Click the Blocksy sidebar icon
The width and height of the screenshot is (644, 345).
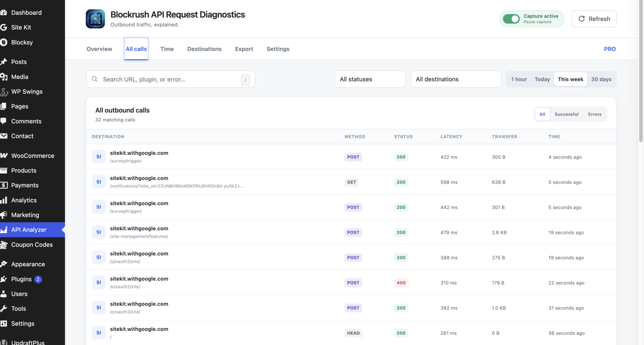pos(4,42)
